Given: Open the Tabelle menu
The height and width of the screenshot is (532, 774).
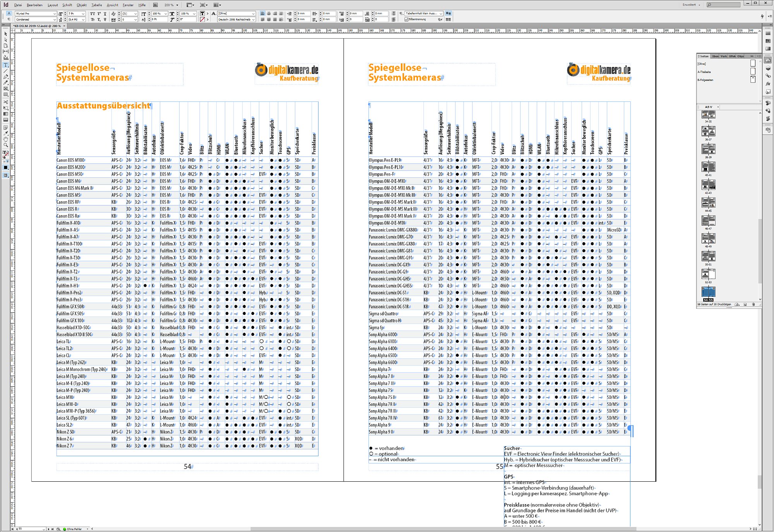Looking at the screenshot, I should [97, 5].
